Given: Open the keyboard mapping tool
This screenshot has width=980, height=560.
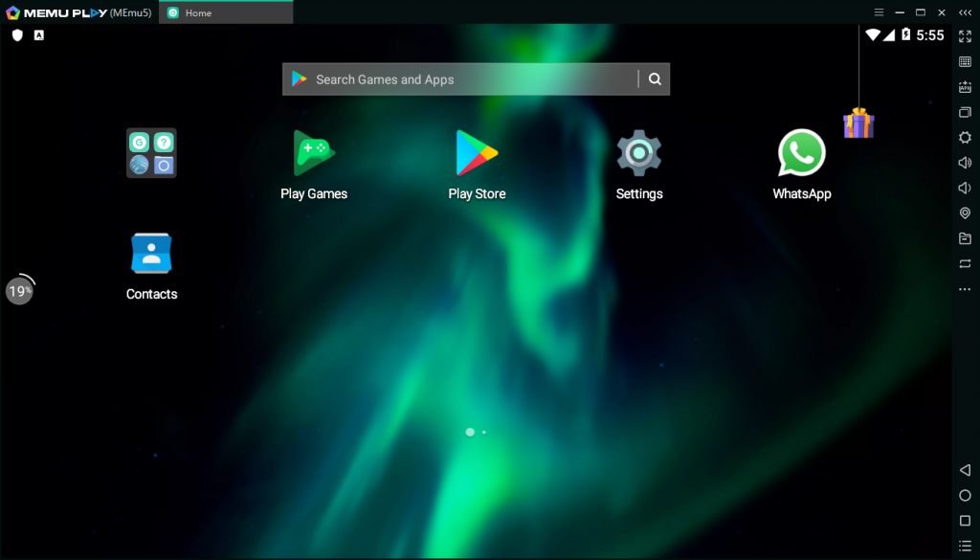Looking at the screenshot, I should (x=965, y=61).
